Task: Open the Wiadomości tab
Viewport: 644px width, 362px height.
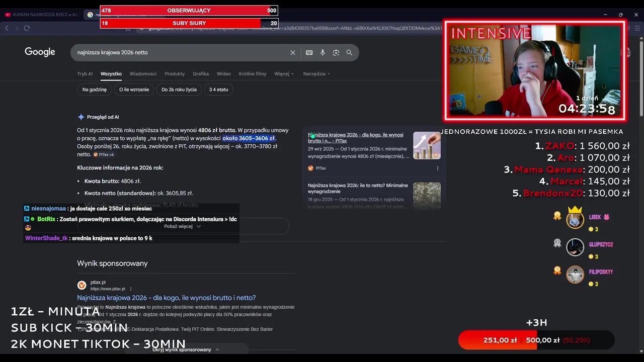Action: [143, 74]
